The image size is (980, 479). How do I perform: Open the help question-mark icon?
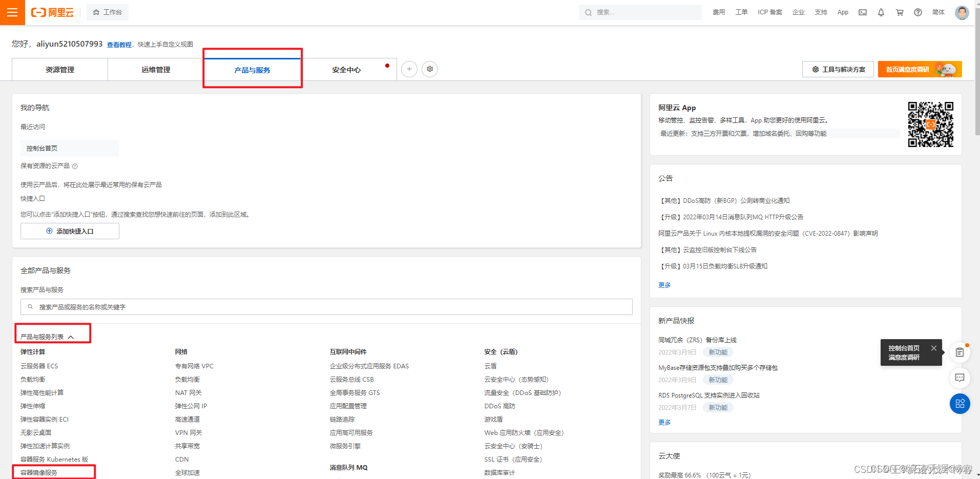coord(918,12)
